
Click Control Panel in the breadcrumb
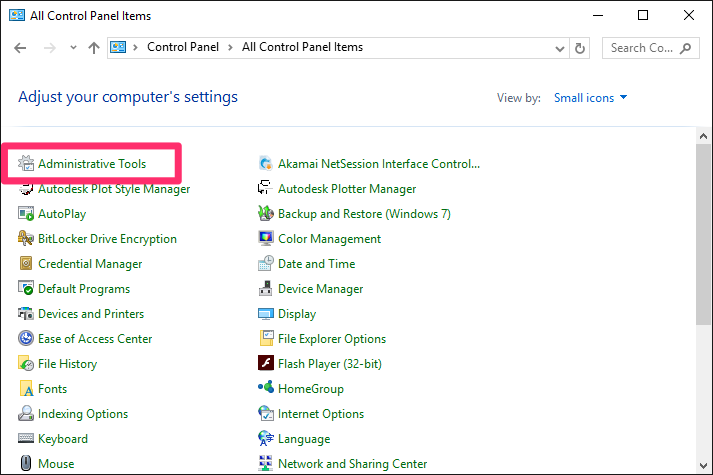click(183, 47)
